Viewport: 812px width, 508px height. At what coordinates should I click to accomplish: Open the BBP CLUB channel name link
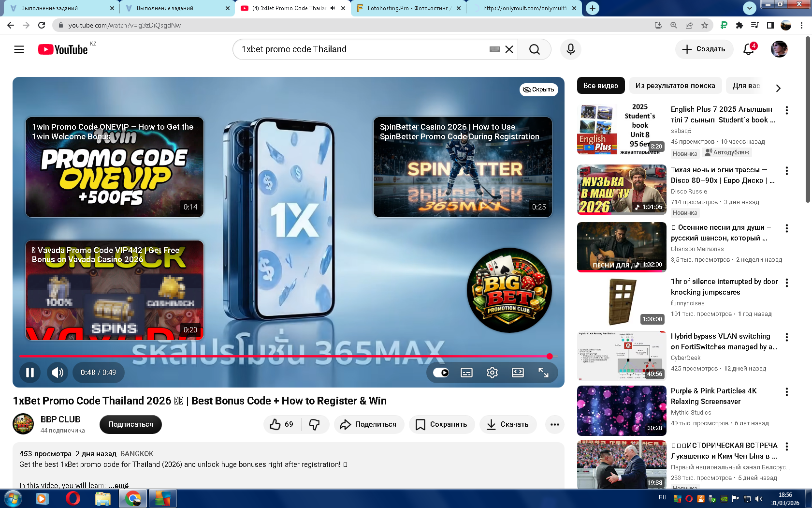60,419
